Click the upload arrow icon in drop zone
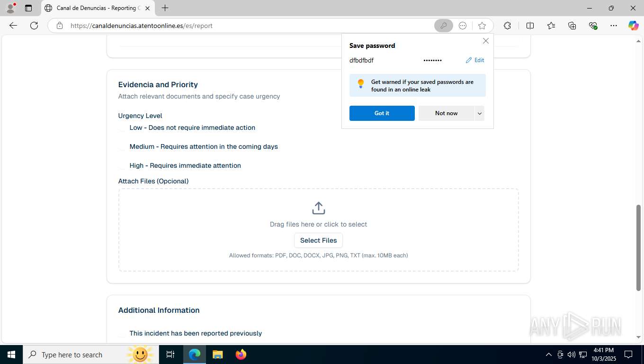Image resolution: width=644 pixels, height=364 pixels. pyautogui.click(x=319, y=208)
